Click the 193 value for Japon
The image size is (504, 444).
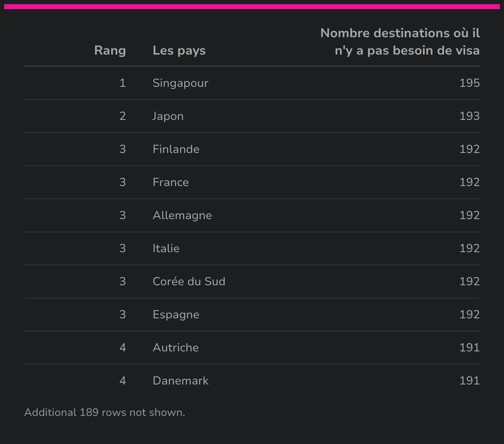point(469,116)
